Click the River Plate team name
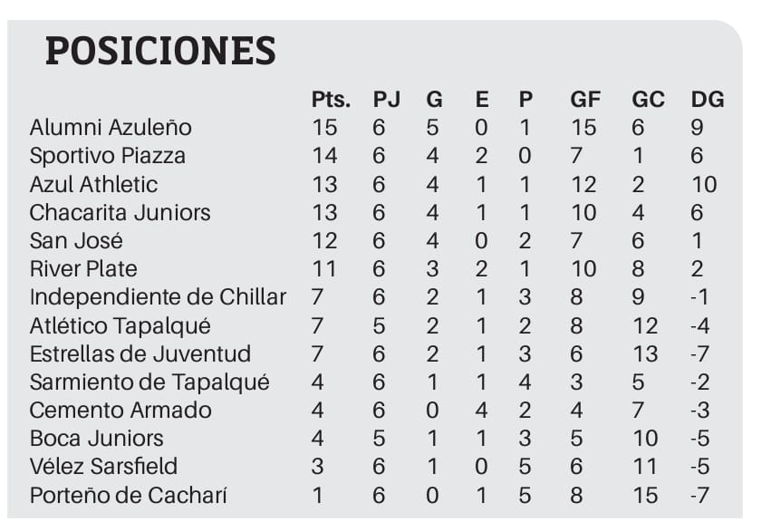This screenshot has width=771, height=532. point(83,269)
